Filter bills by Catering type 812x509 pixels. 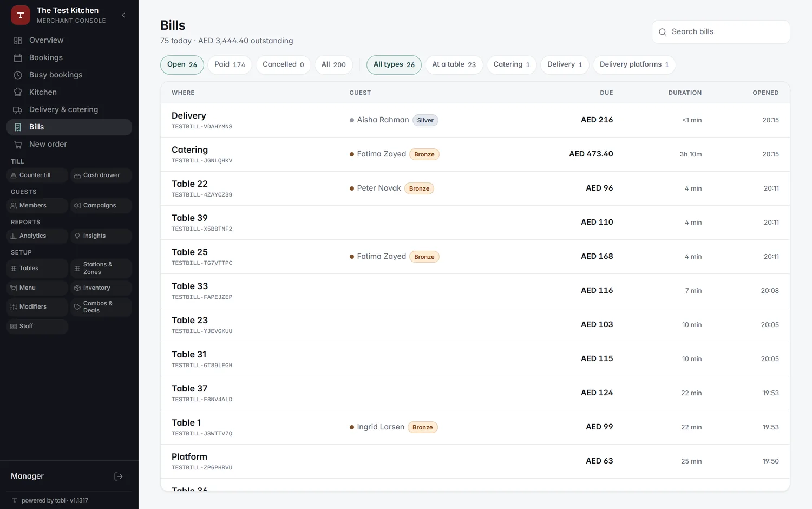[x=512, y=65]
